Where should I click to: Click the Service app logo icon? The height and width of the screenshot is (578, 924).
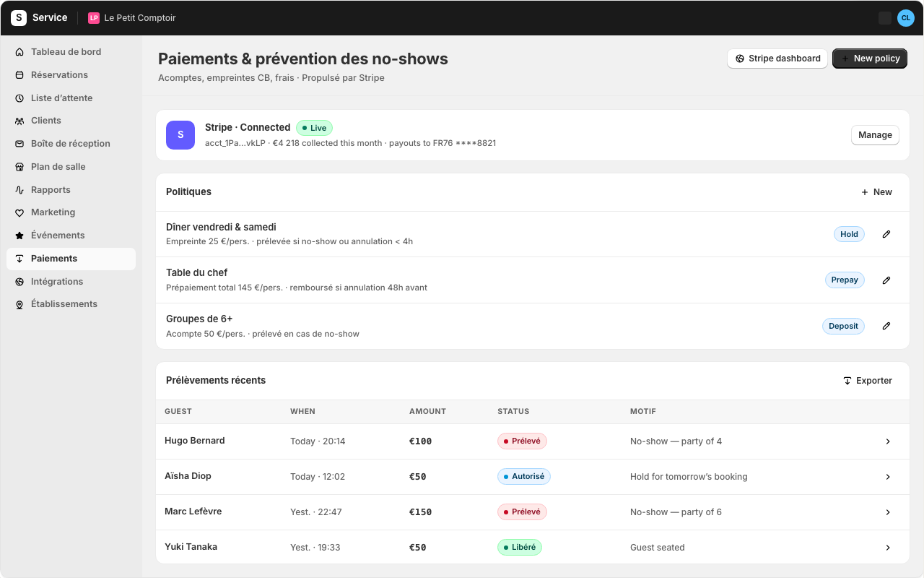coord(19,18)
